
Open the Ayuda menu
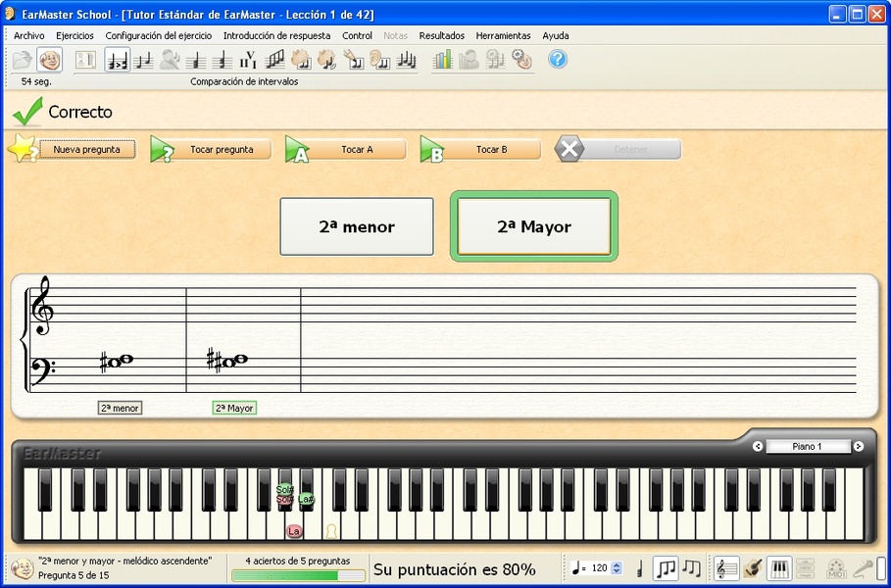[x=556, y=36]
